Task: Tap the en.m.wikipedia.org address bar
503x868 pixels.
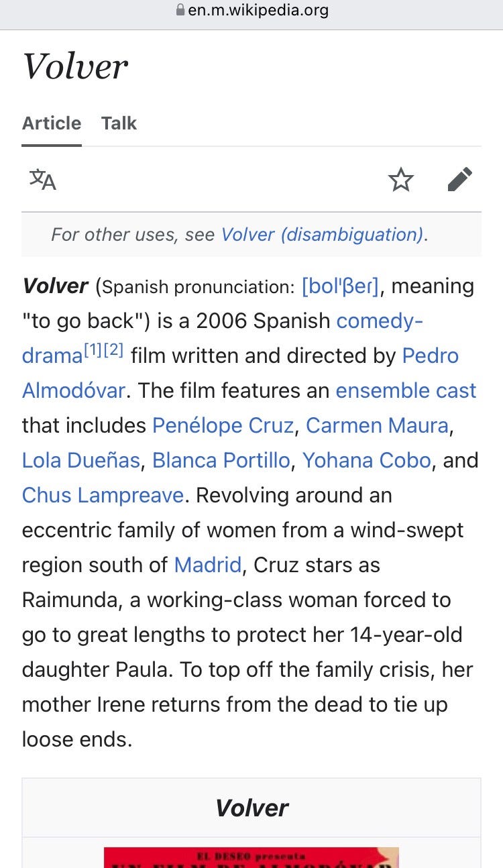Action: click(x=251, y=11)
